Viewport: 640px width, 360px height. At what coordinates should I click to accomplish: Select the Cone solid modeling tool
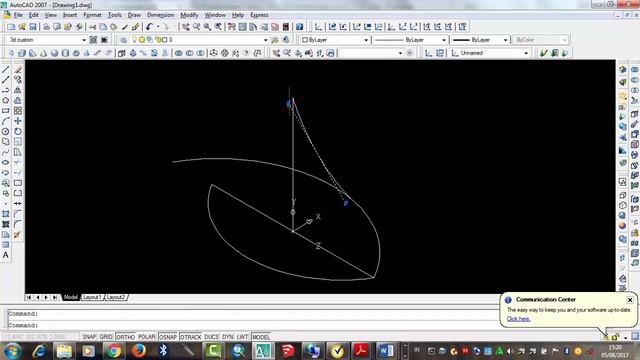(x=43, y=53)
